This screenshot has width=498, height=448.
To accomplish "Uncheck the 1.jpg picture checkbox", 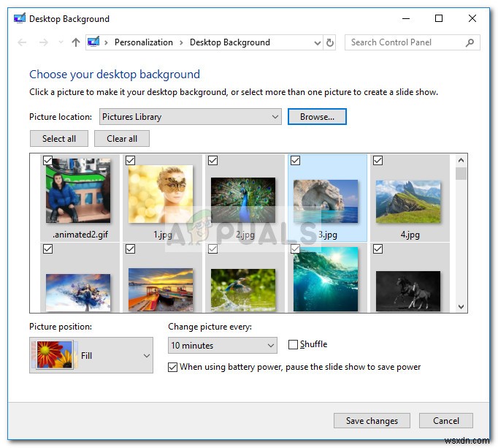I will 131,160.
